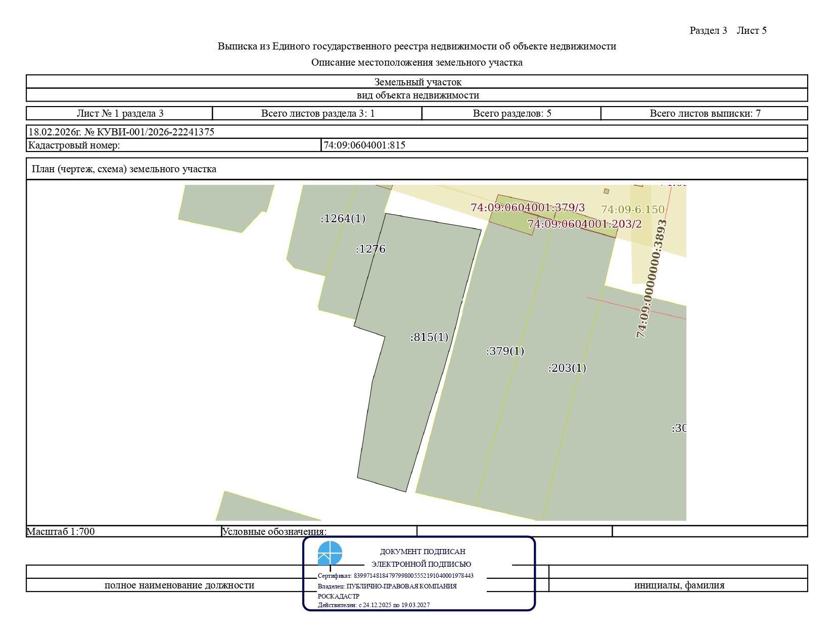Click the small tan square near map top
The image size is (834, 644).
pos(607,191)
